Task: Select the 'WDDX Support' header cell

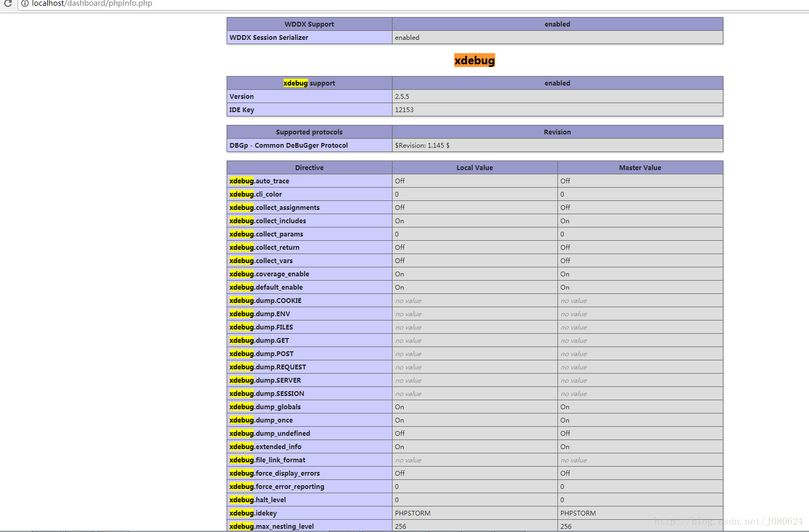Action: point(310,24)
